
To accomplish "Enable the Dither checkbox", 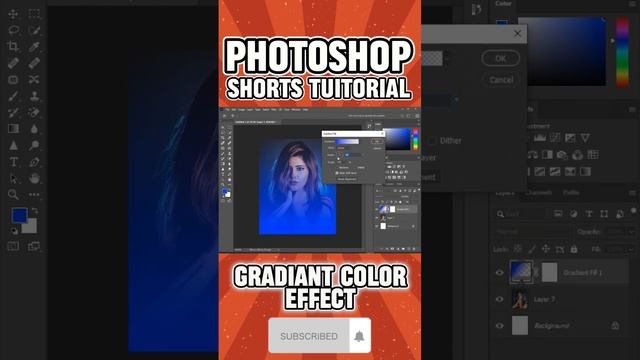I will click(x=432, y=140).
